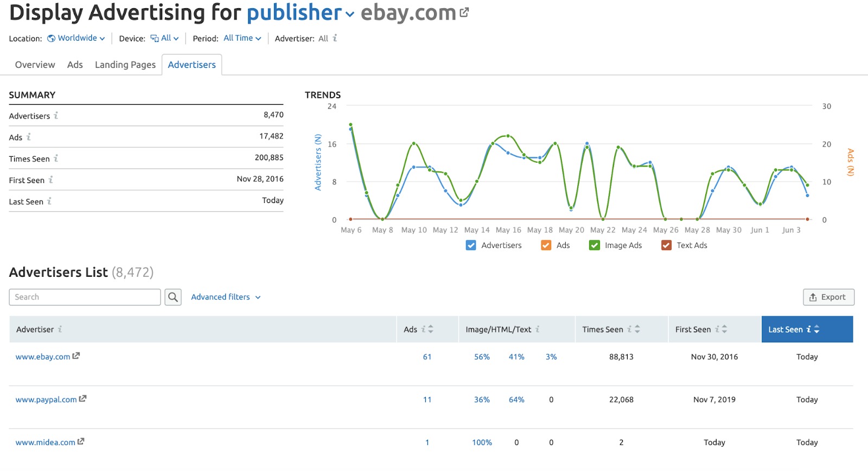Show info icon in Last Seen header
The width and height of the screenshot is (868, 471).
(x=809, y=329)
